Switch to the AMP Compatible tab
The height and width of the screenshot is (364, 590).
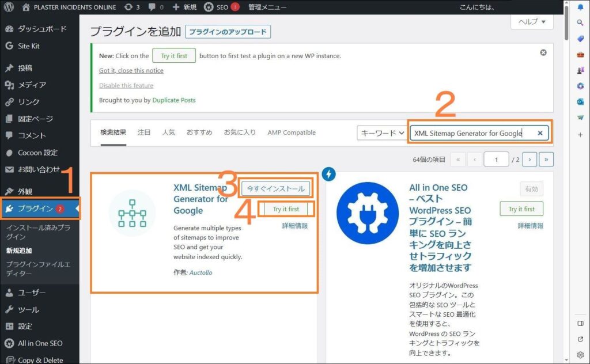point(292,132)
